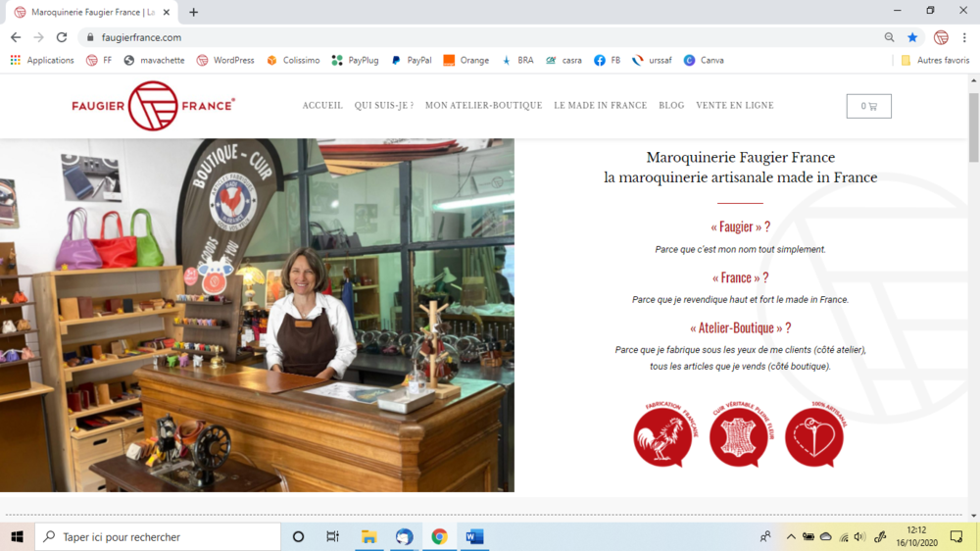Click the browser forward arrow

tap(39, 37)
